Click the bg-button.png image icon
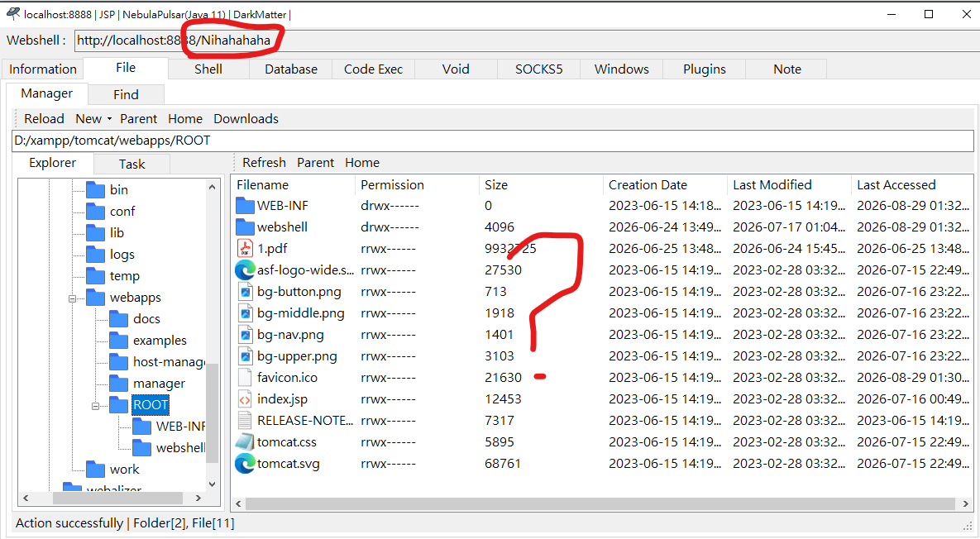Image resolution: width=980 pixels, height=539 pixels. pos(245,292)
